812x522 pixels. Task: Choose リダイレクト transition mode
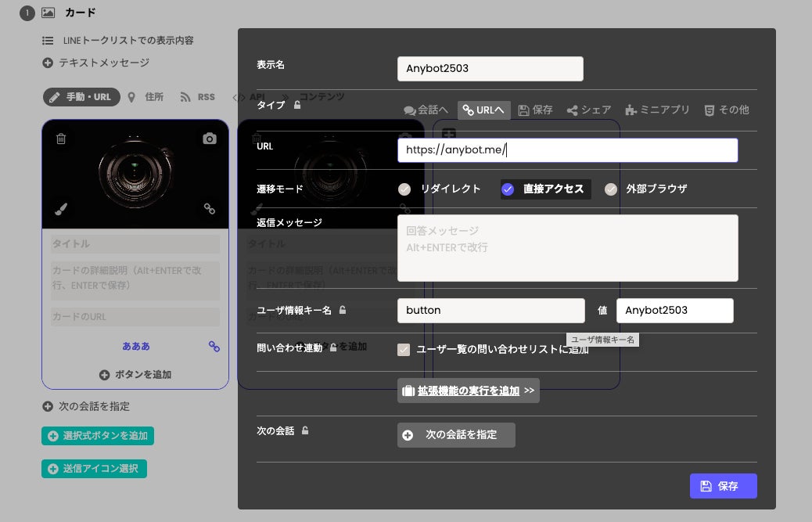pos(439,189)
